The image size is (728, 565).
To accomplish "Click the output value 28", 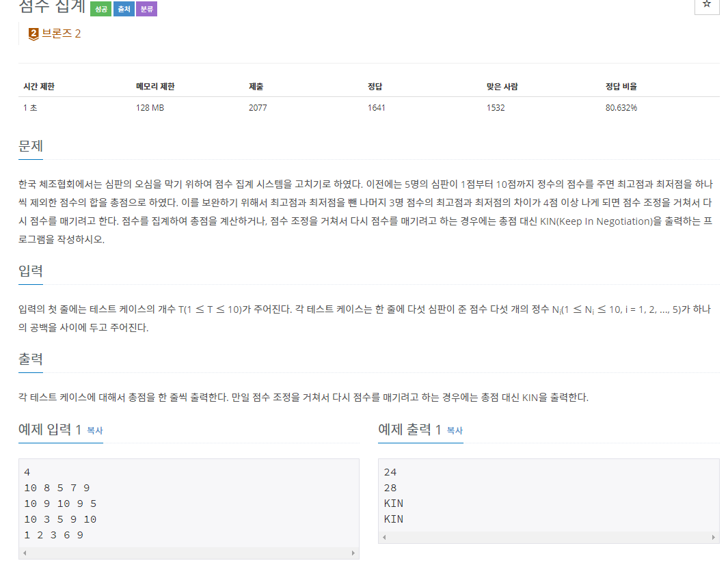I will (x=390, y=488).
